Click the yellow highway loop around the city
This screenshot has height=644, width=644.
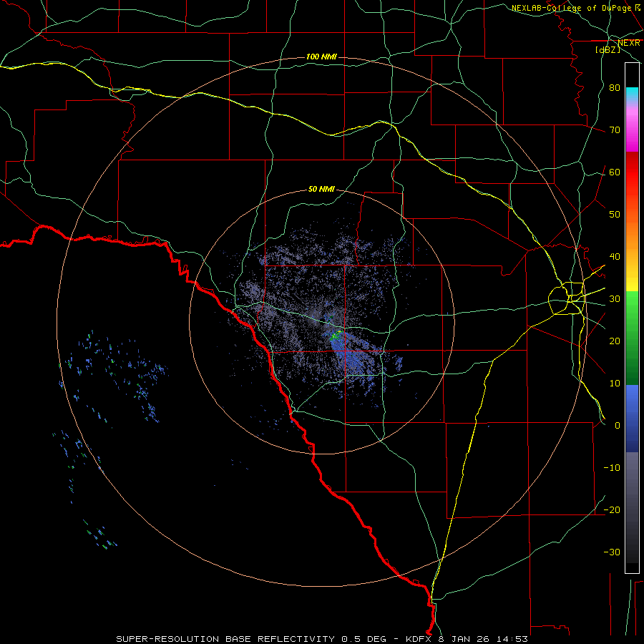click(x=567, y=298)
